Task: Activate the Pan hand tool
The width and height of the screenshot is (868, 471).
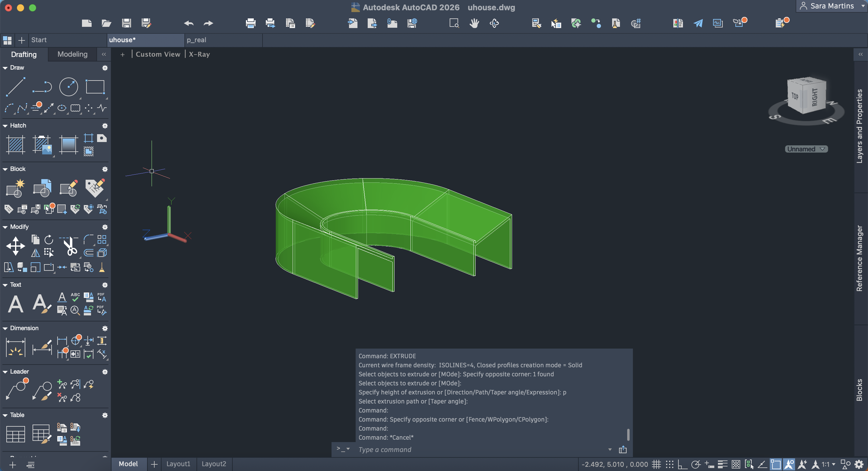Action: [474, 23]
